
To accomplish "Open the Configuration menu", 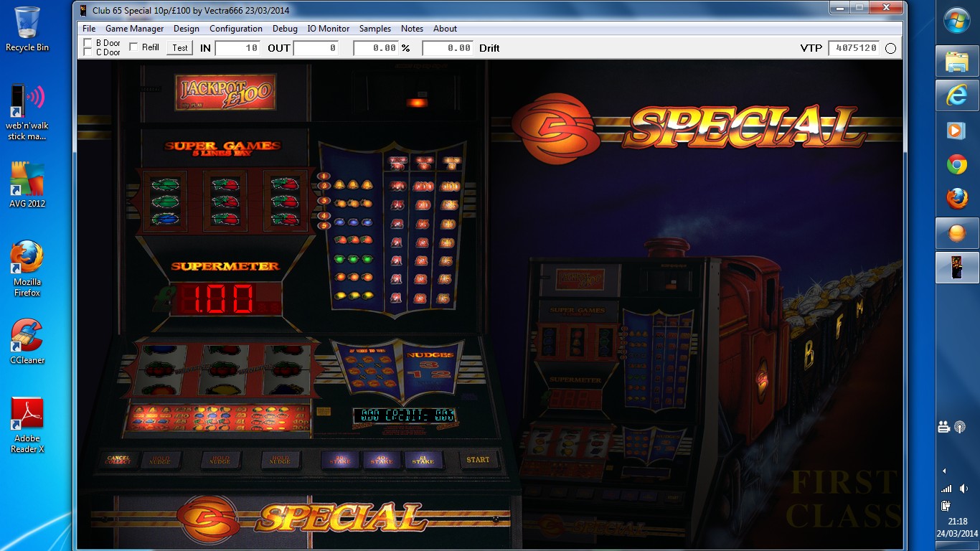I will tap(235, 29).
